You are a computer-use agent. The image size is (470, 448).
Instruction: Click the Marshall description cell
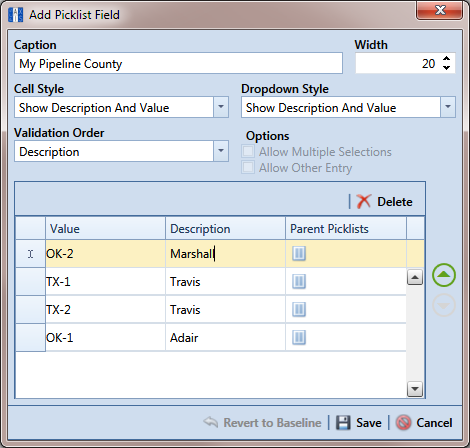(x=225, y=254)
